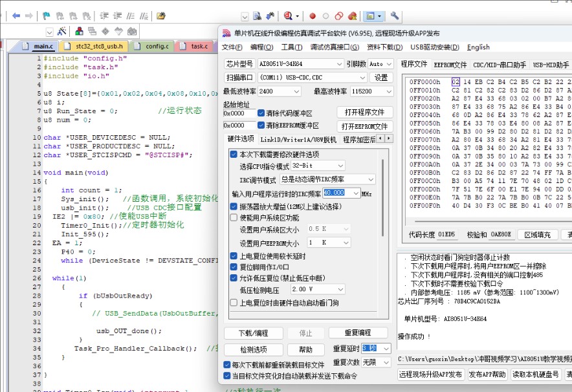The image size is (572, 392).
Task: Click the multi-project workspace stacked windows icon
Action: 93,31
